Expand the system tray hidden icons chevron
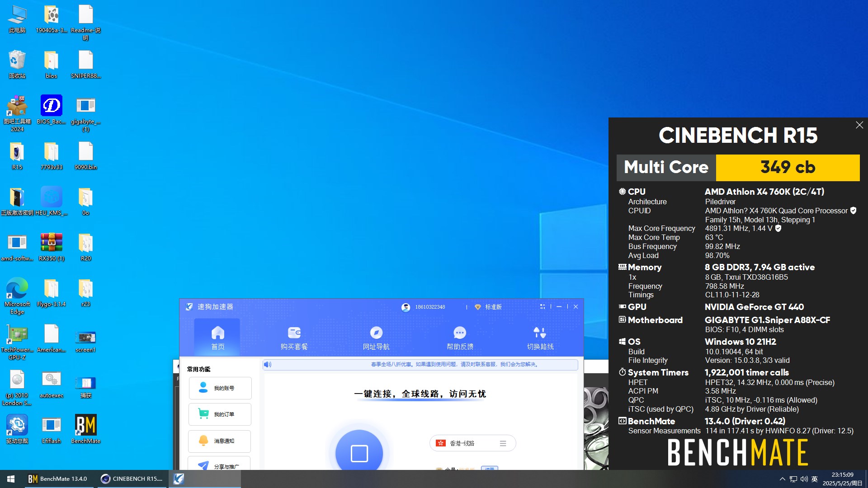The image size is (868, 488). click(x=782, y=479)
